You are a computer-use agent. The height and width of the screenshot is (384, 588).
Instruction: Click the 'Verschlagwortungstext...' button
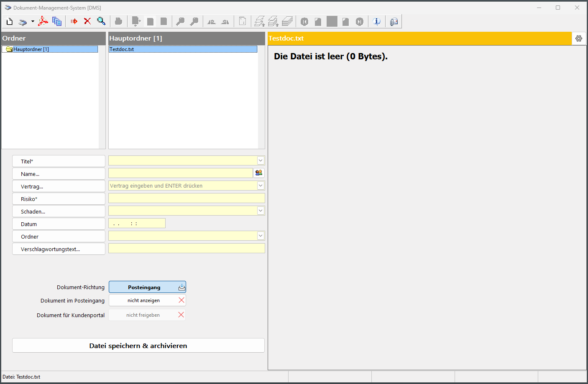pos(59,249)
